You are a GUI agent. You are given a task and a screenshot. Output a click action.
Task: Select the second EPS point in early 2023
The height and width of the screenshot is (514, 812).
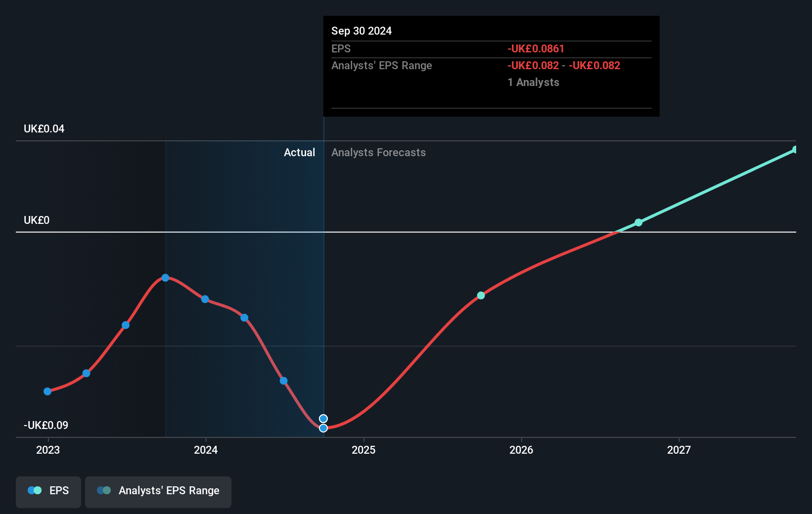point(87,373)
